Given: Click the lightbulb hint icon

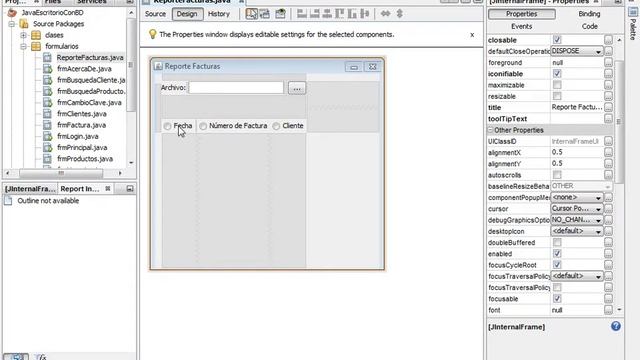Looking at the screenshot, I should point(152,34).
